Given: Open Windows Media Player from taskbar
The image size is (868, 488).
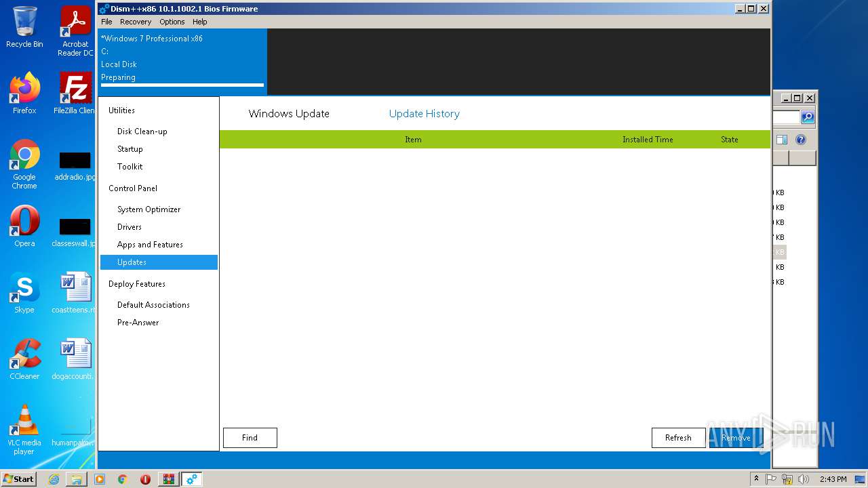Looking at the screenshot, I should tap(100, 479).
